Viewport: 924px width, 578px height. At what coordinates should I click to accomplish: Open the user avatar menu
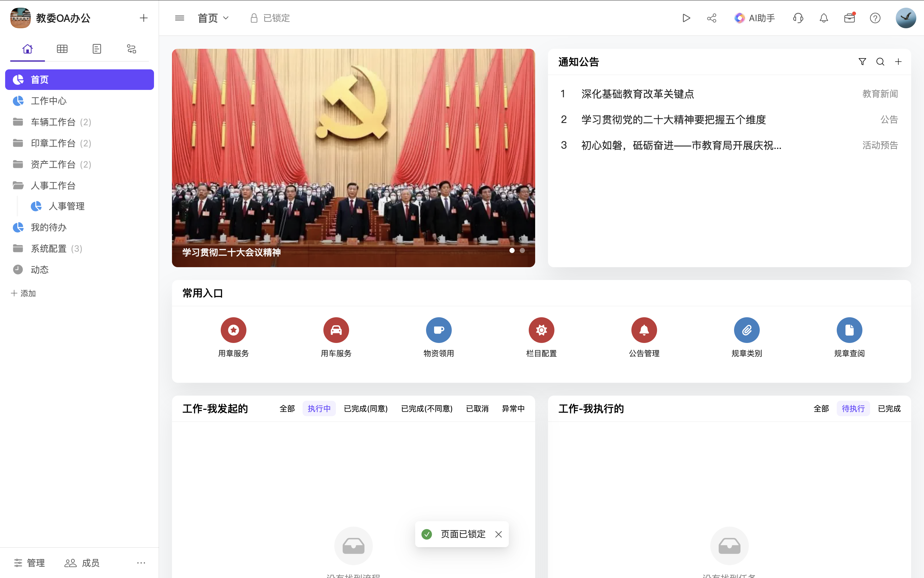pyautogui.click(x=906, y=18)
